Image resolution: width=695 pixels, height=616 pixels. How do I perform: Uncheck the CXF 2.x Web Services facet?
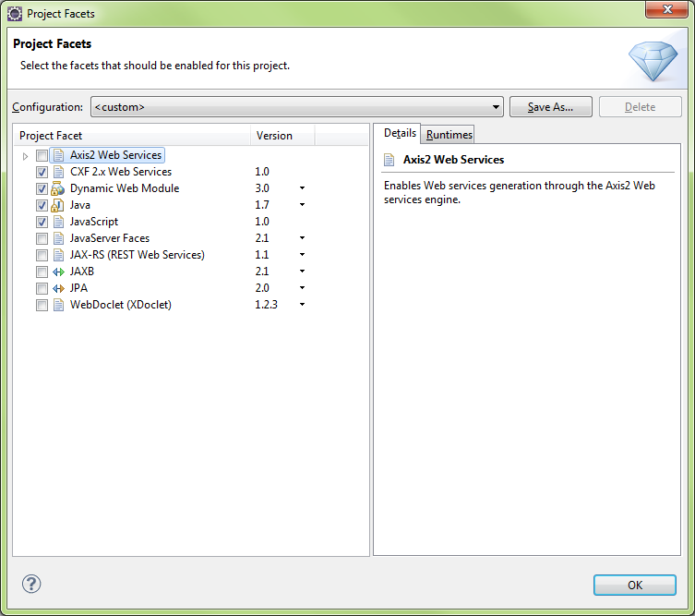tap(42, 172)
